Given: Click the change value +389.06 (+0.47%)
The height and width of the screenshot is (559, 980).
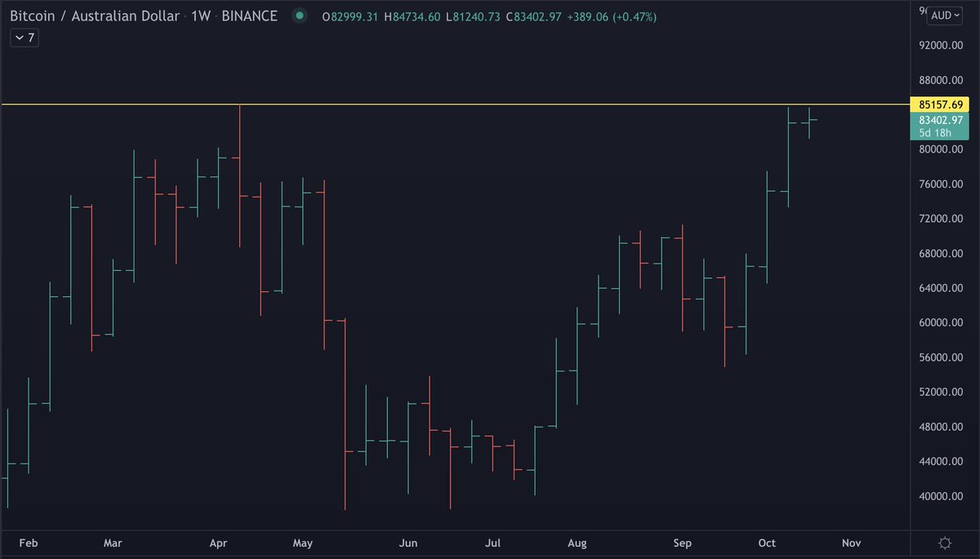Looking at the screenshot, I should coord(611,16).
